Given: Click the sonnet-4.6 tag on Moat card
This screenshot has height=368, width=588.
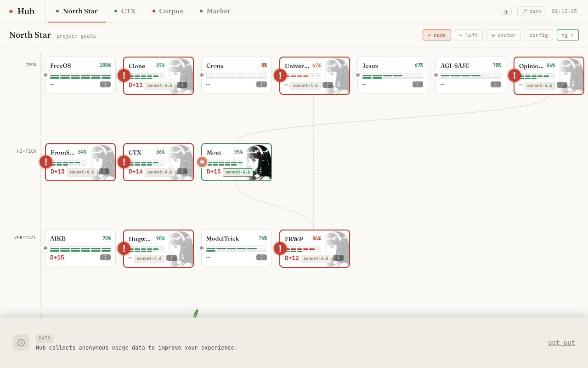Looking at the screenshot, I should [238, 172].
